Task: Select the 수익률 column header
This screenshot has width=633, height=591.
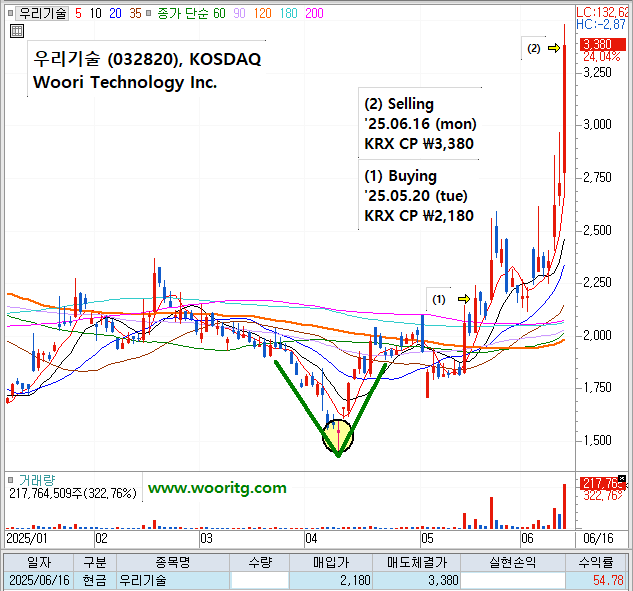Action: [x=596, y=562]
